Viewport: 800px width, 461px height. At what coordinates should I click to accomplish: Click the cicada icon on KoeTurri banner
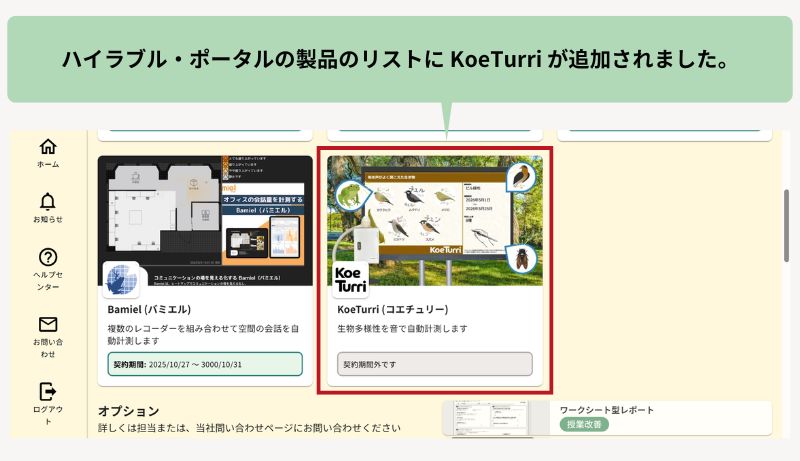(x=521, y=259)
